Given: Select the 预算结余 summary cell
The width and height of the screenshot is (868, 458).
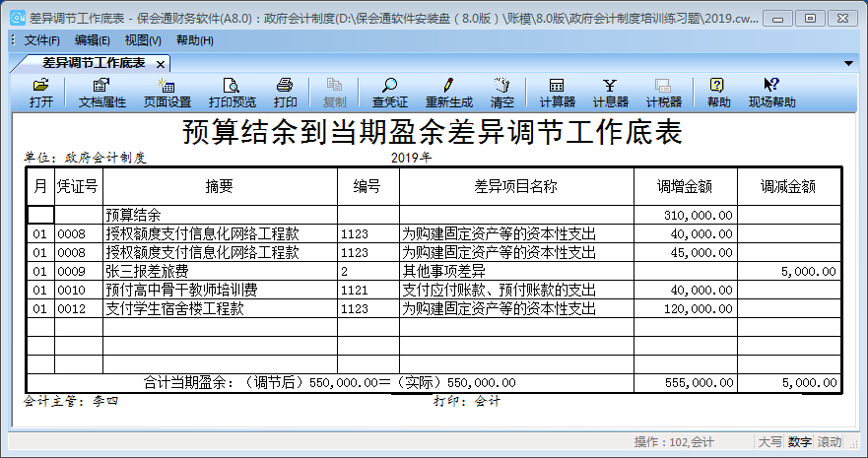Looking at the screenshot, I should (x=220, y=215).
